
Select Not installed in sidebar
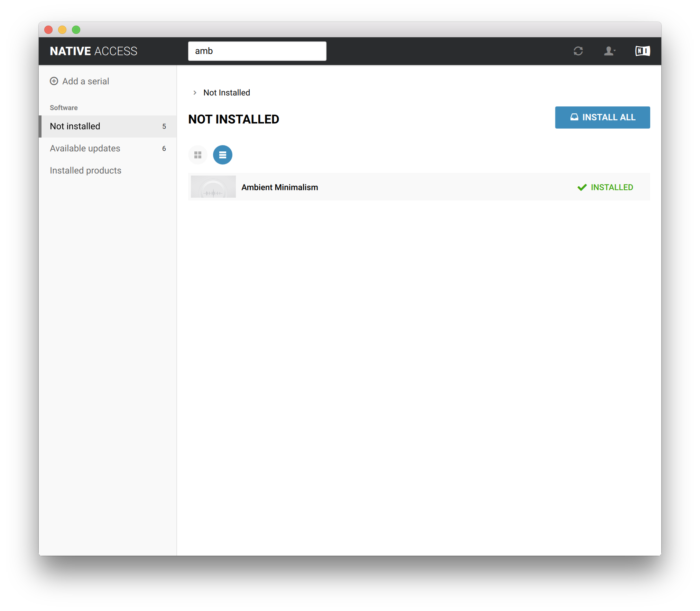75,126
